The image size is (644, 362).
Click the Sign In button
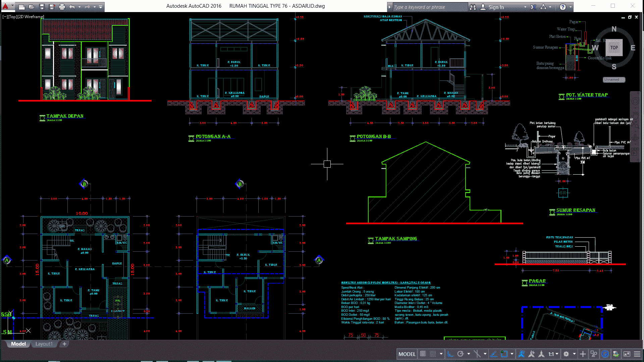pos(496,7)
